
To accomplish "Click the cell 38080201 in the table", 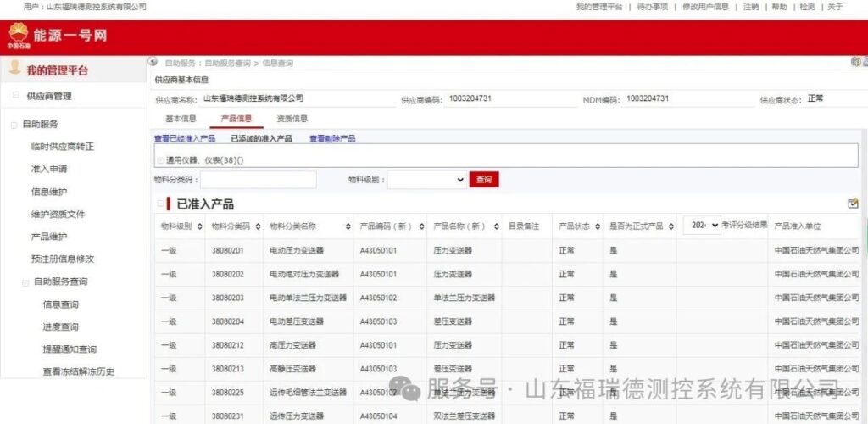I will coord(227,251).
